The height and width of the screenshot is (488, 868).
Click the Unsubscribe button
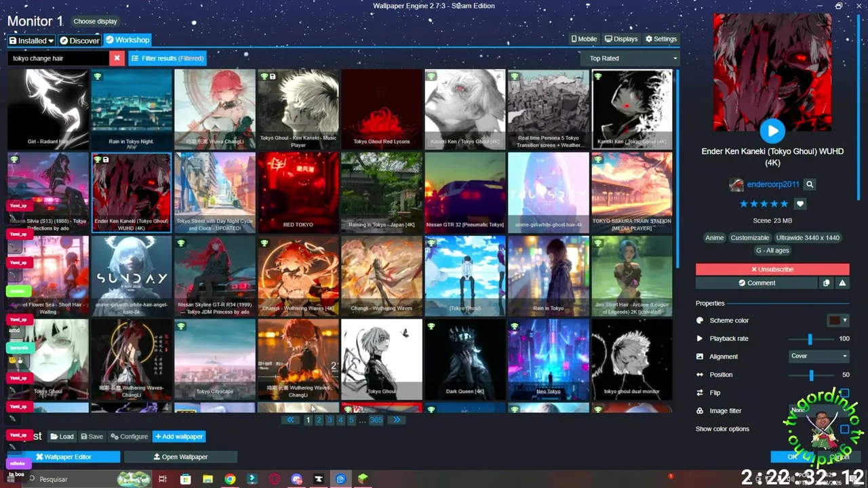pos(772,269)
